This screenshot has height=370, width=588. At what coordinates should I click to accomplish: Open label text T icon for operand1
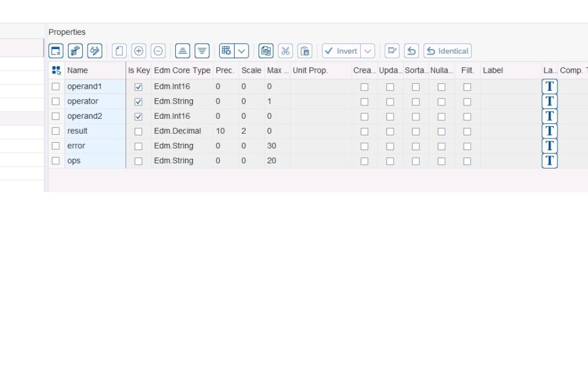[550, 86]
